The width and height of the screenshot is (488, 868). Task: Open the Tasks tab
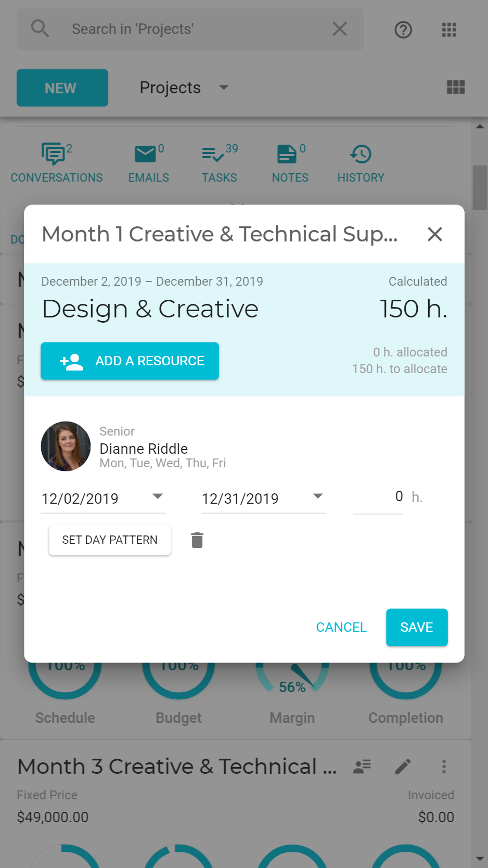coord(220,163)
